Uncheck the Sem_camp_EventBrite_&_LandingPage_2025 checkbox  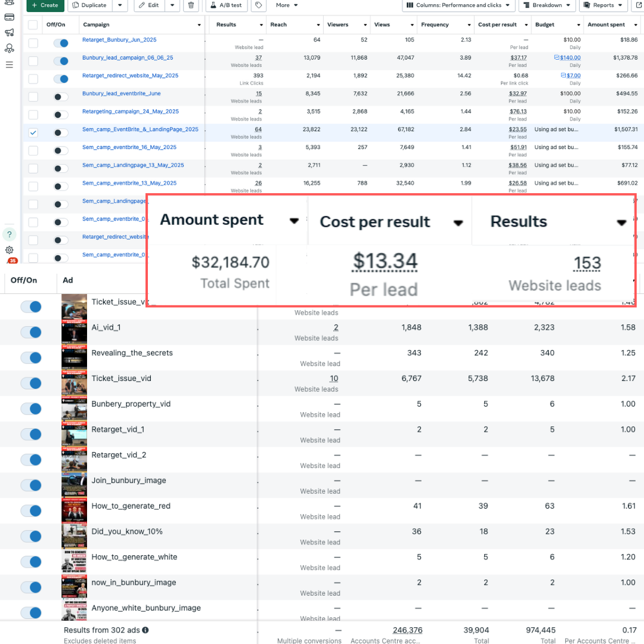pyautogui.click(x=33, y=132)
